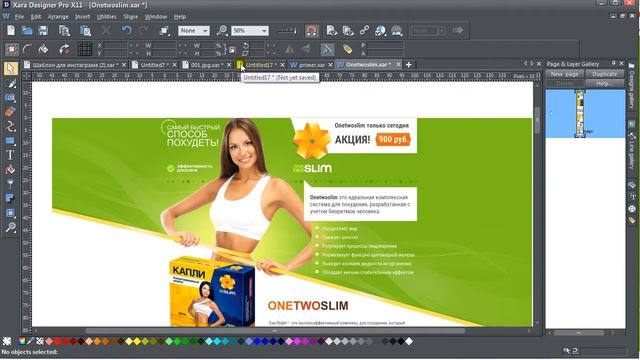Open the Designs gallery side tab
Screen dimensions: 640x360
pos(632,87)
